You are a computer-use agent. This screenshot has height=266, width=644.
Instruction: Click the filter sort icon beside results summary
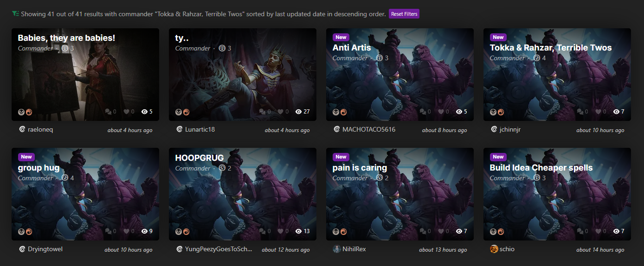click(x=15, y=14)
